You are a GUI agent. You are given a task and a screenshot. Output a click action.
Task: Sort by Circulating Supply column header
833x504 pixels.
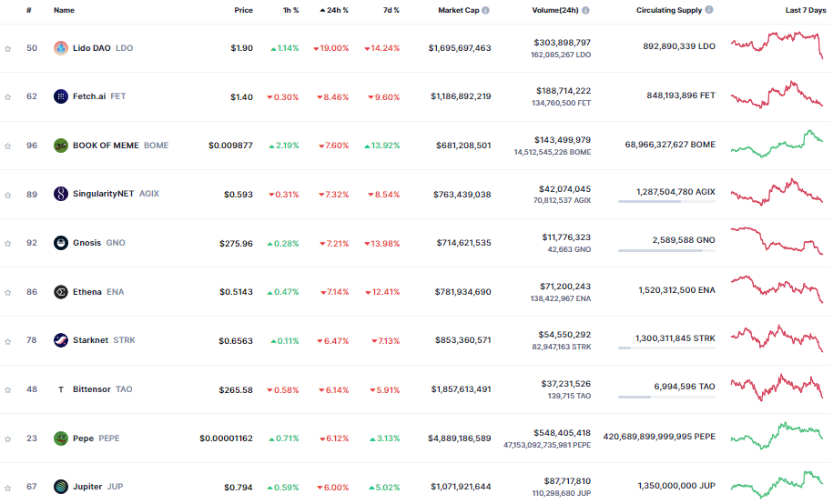[669, 10]
